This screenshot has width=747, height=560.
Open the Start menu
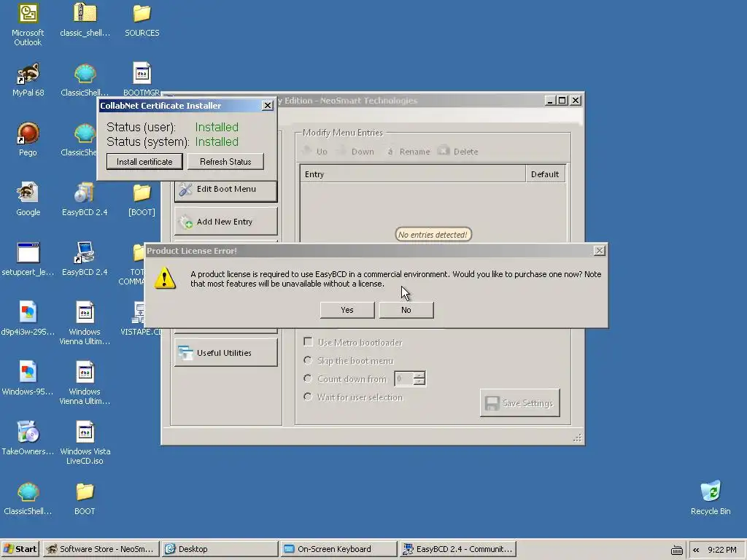click(x=21, y=549)
